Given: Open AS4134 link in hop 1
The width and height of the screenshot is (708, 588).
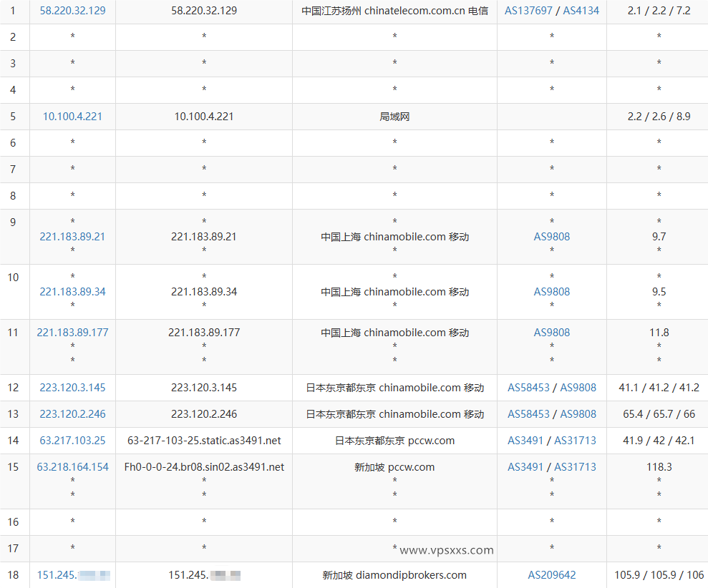Looking at the screenshot, I should click(581, 11).
